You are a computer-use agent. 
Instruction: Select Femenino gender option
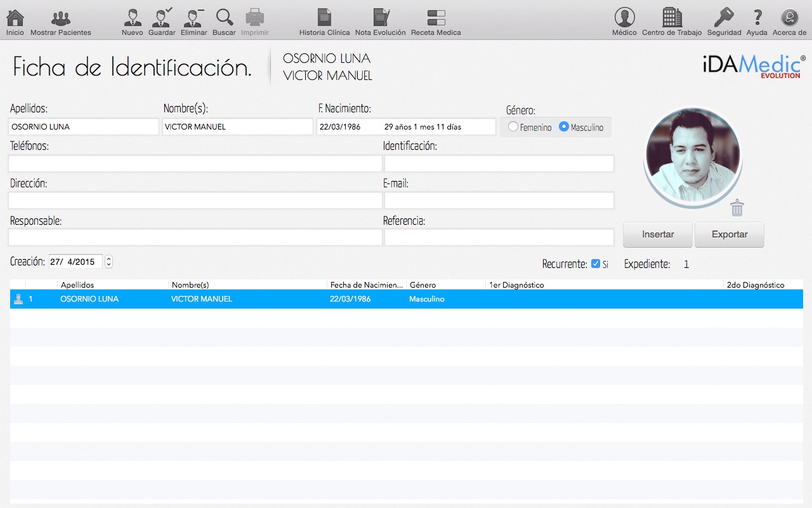(x=513, y=127)
